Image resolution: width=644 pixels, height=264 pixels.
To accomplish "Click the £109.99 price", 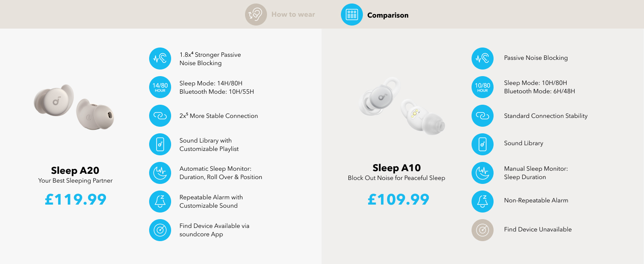I will click(x=398, y=200).
